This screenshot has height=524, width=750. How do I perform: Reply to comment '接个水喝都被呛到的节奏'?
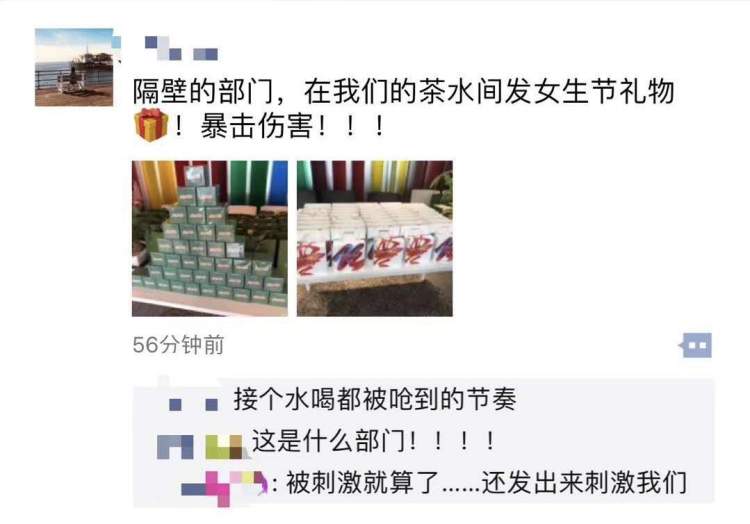coord(375,400)
